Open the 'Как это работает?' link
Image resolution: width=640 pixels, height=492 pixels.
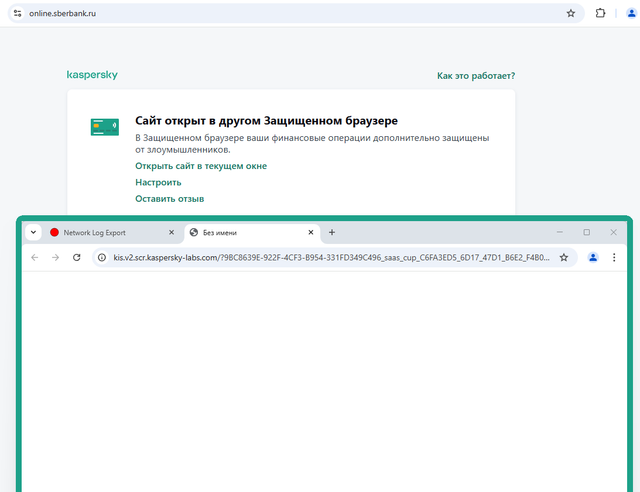476,76
